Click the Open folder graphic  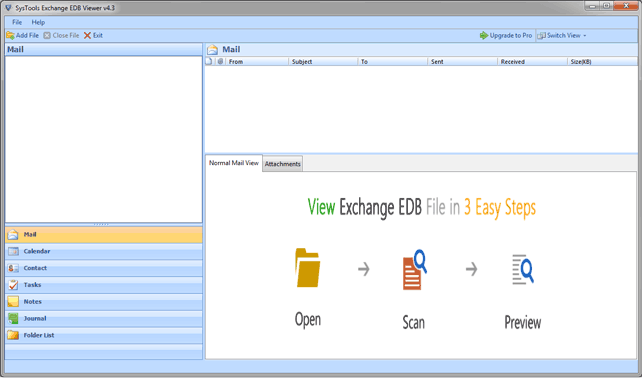tap(307, 268)
